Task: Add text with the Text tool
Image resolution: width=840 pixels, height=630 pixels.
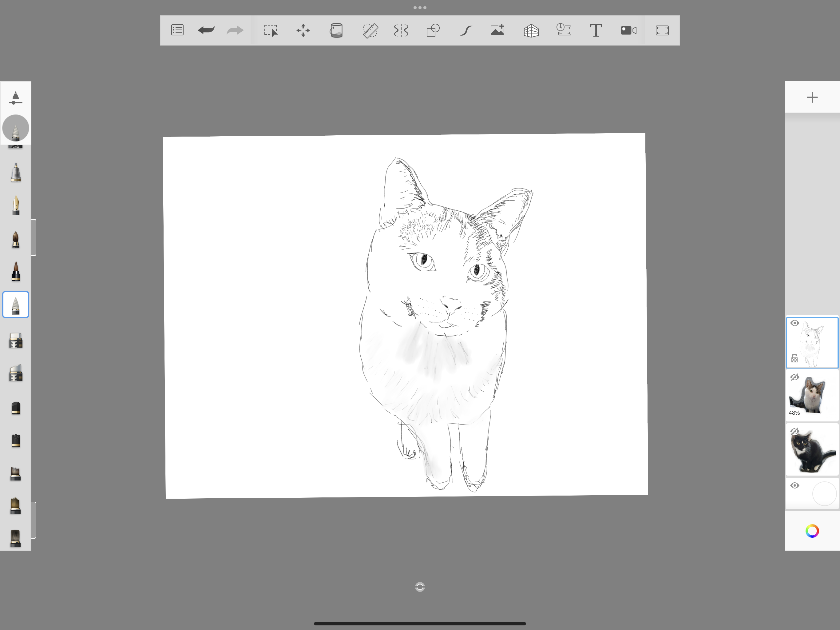Action: (596, 30)
